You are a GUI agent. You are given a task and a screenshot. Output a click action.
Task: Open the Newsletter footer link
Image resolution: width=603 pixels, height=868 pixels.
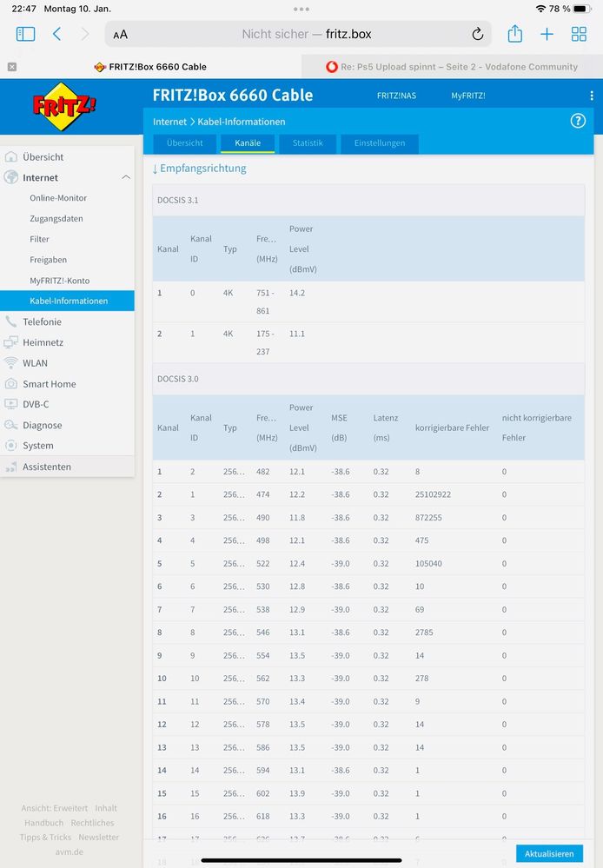[x=98, y=838]
